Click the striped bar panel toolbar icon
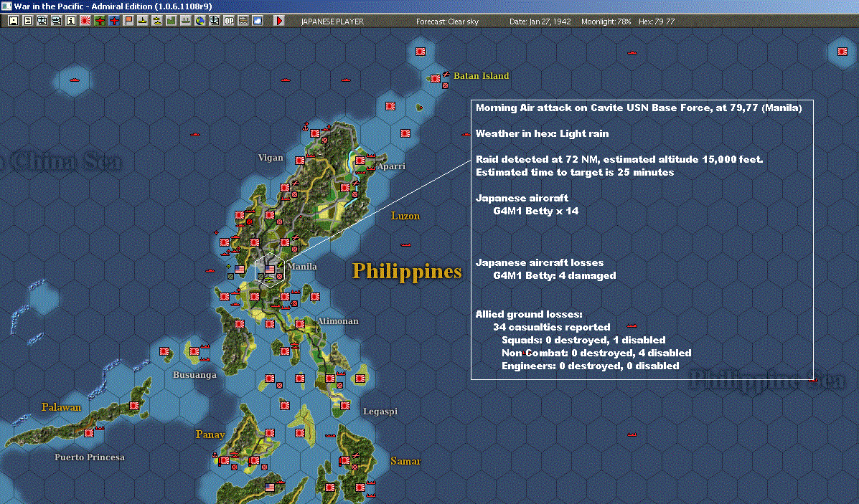 coord(243,21)
